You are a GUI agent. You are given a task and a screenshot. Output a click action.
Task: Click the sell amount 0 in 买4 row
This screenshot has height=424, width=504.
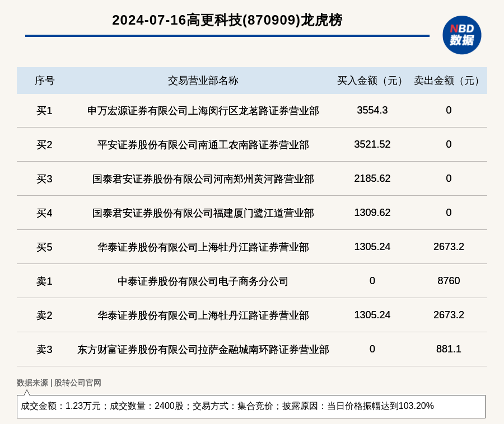(x=449, y=213)
